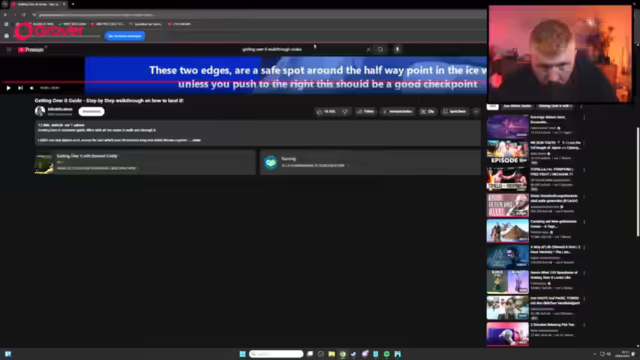Go to YouTube Premium home logo
640x360 pixels.
[x=31, y=50]
